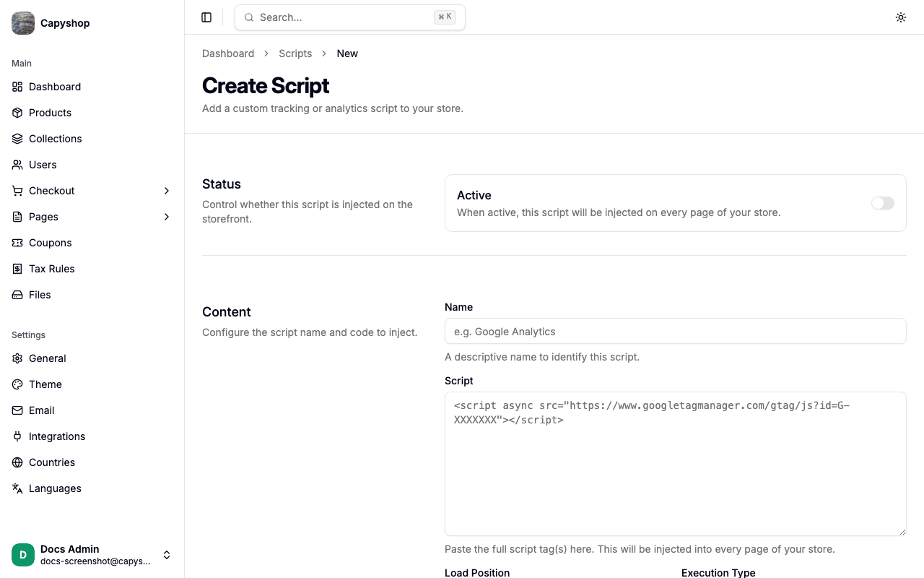Open Collections in sidebar
The image size is (924, 578).
click(92, 139)
